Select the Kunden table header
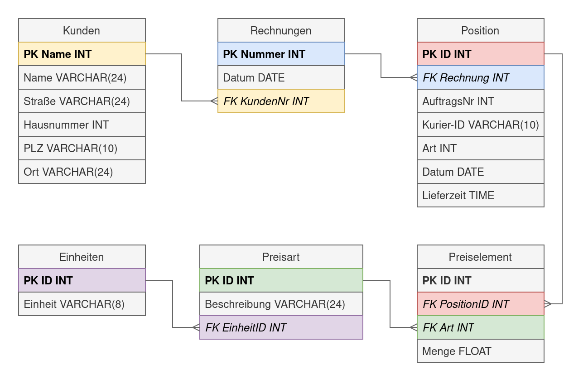Viewport: 588px width, 384px height. click(82, 30)
